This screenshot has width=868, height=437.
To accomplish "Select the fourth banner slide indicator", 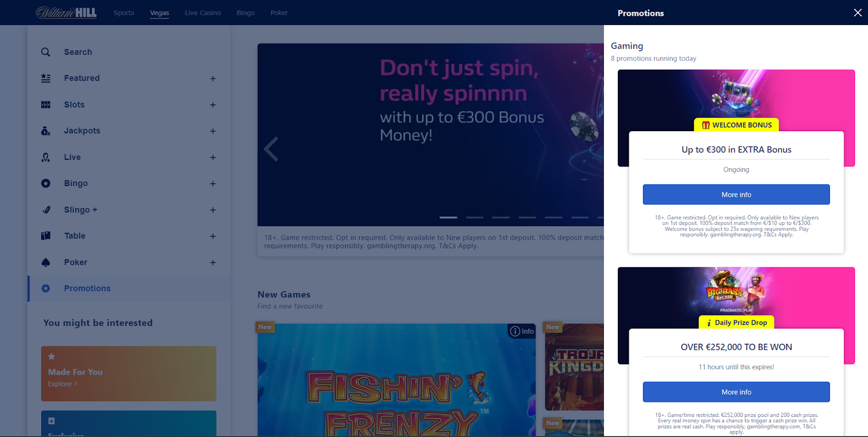I will (527, 217).
